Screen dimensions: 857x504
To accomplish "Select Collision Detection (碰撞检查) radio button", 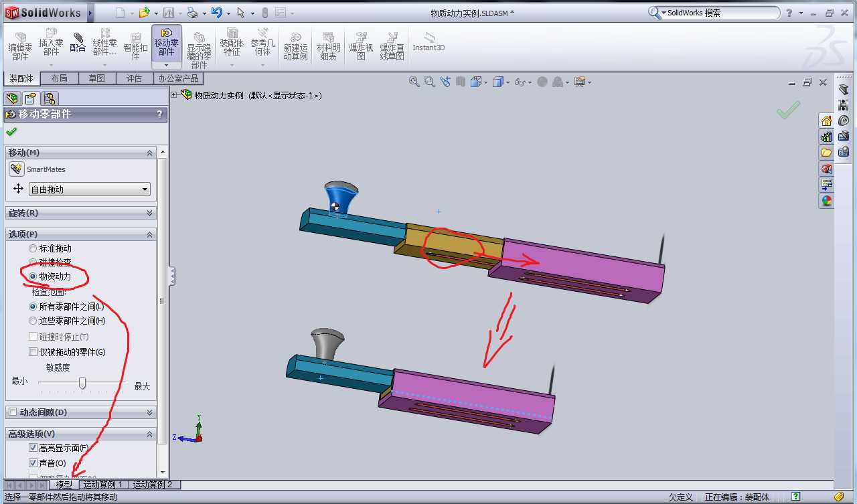I will [x=33, y=262].
